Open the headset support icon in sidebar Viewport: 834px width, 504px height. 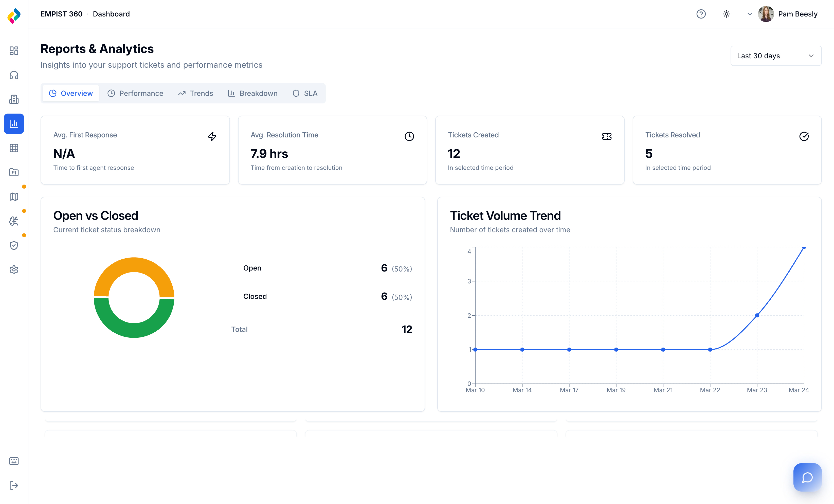[14, 75]
